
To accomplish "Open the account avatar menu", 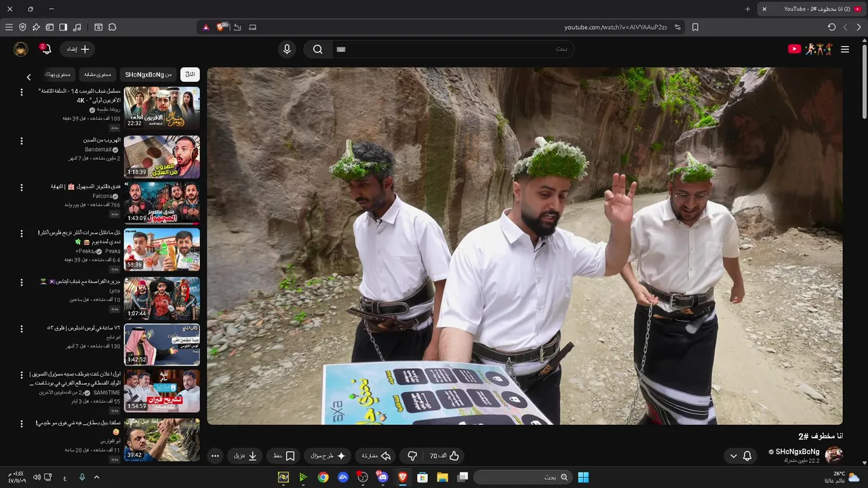I will (x=20, y=49).
